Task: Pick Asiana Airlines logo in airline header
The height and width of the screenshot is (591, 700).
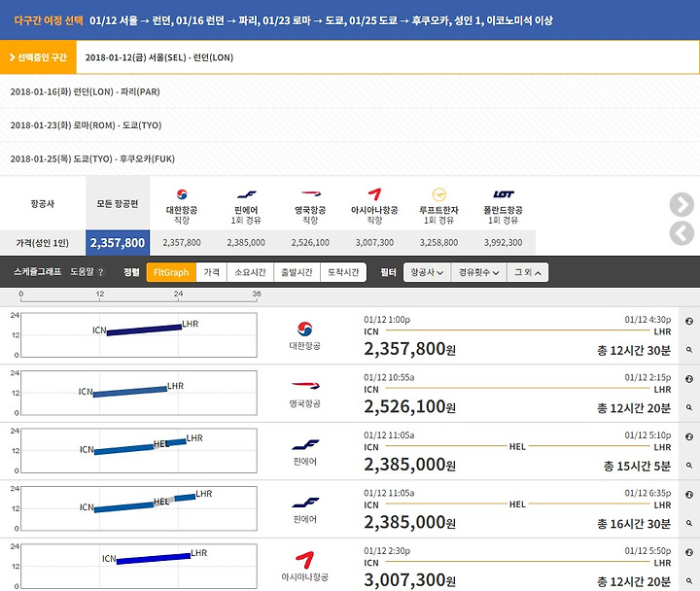Action: coord(374,194)
